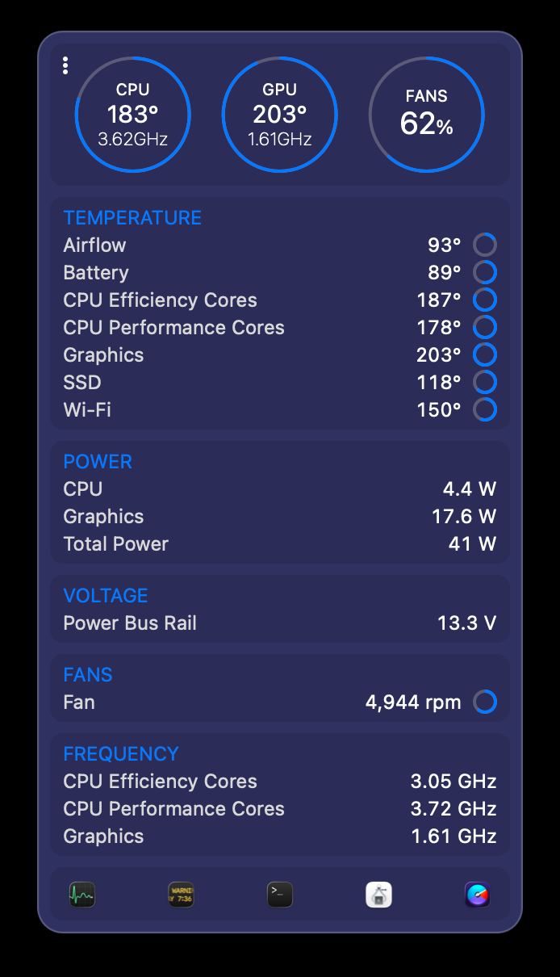This screenshot has width=560, height=977.
Task: Select the FREQUENCY section header
Action: click(121, 754)
